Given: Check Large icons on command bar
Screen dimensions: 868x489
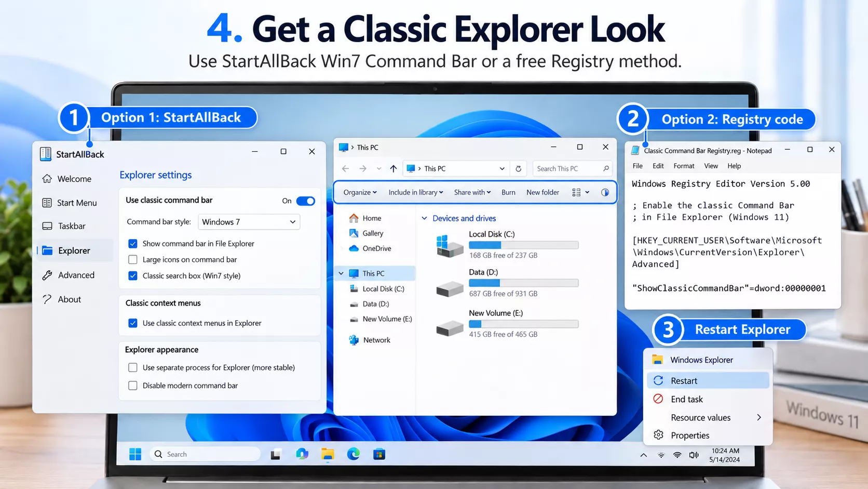Looking at the screenshot, I should tap(133, 260).
